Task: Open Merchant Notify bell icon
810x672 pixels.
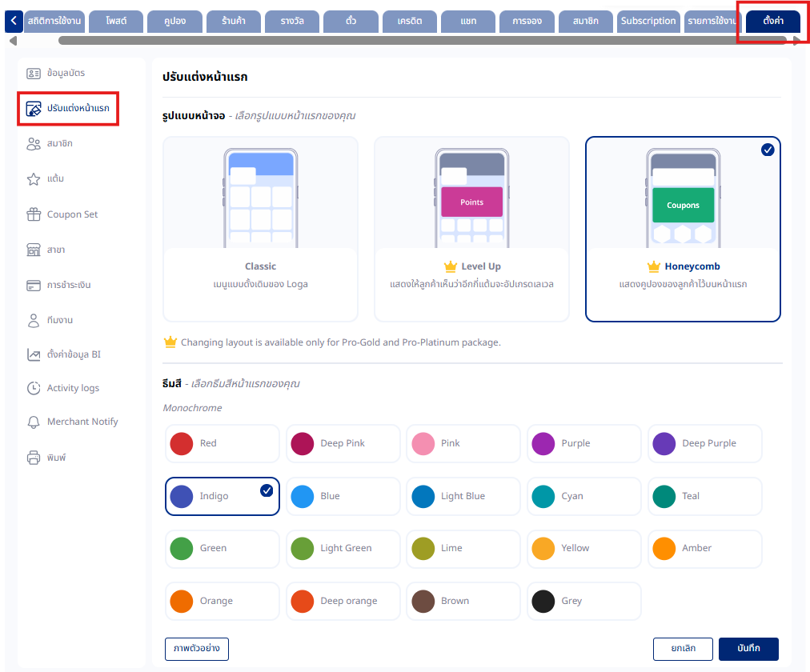Action: click(x=34, y=422)
